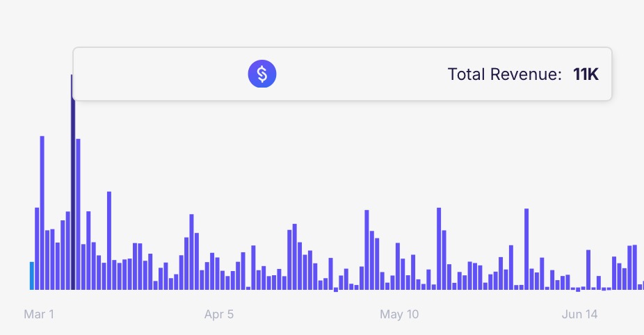Select the tall isolated bar between Mar 1 and Apr 5
This screenshot has width=644, height=335.
tap(108, 240)
